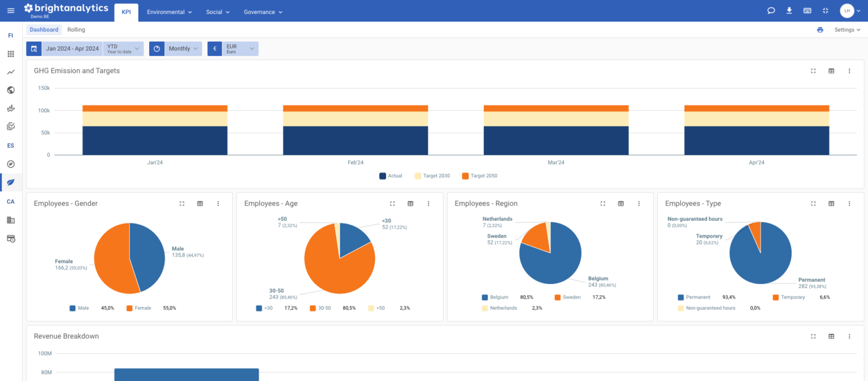
Task: Click the Jan 2024 - Apr 2024 date field
Action: (72, 49)
